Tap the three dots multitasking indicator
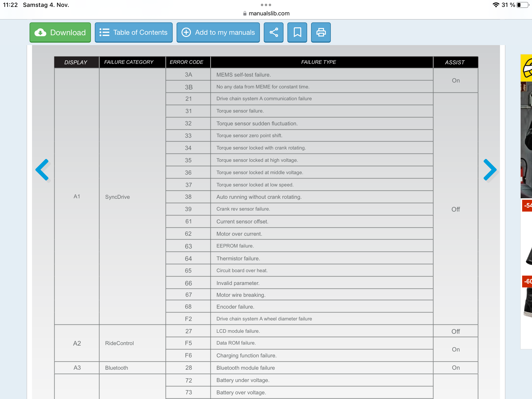532x399 pixels. coord(266,5)
